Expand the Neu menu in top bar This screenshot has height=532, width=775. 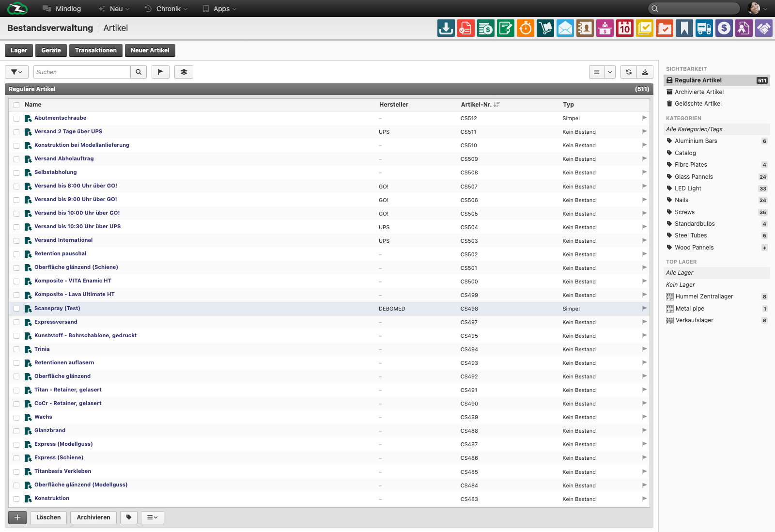point(114,9)
